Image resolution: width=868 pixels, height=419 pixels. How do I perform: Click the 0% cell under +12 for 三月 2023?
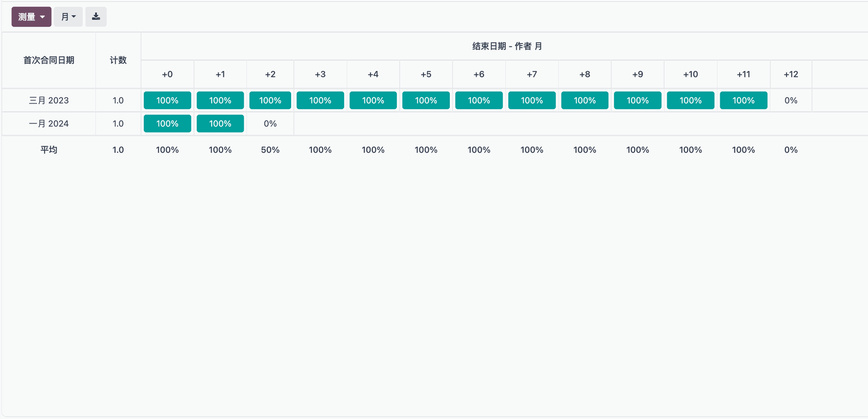(x=791, y=100)
